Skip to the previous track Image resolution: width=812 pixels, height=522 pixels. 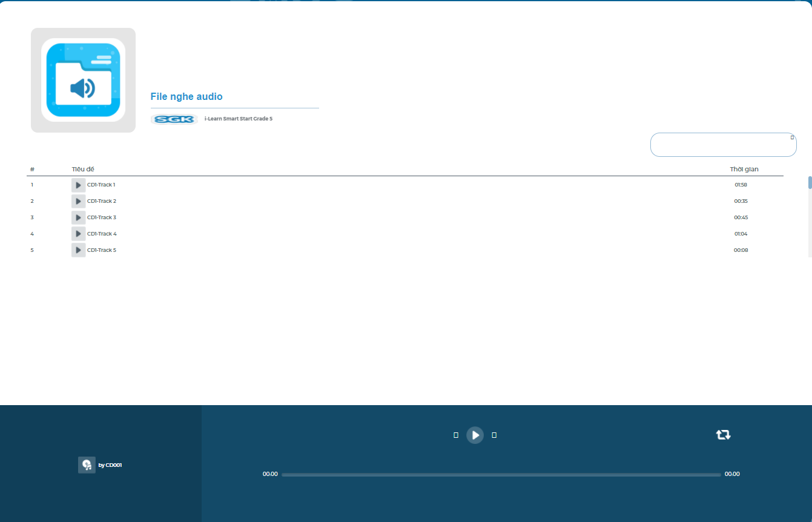pos(456,435)
